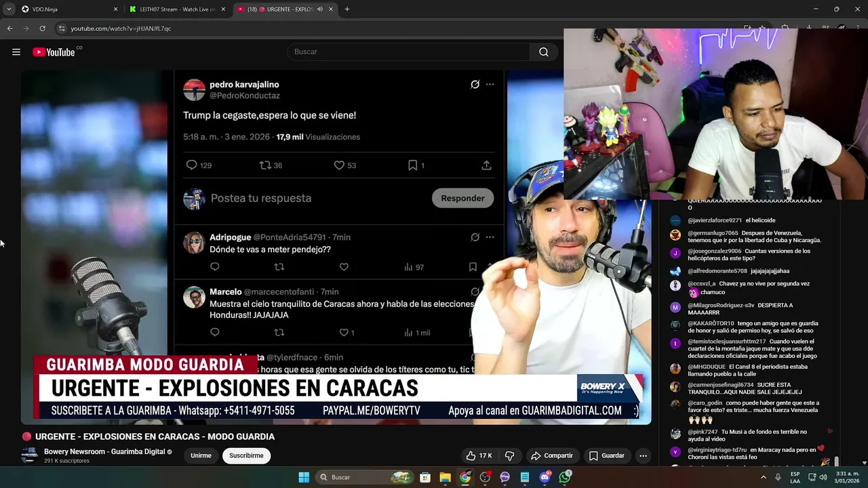Click chat username @virginiaytriago-td7ru
This screenshot has width=868, height=488.
(x=717, y=450)
